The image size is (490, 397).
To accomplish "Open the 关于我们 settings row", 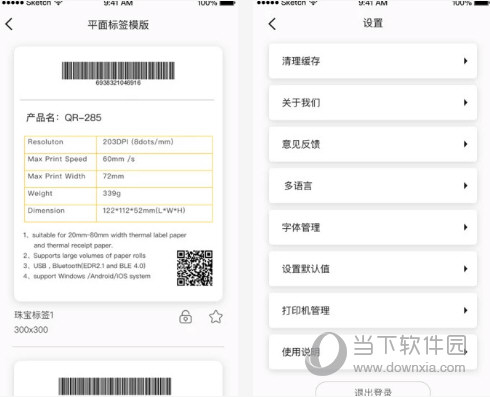I will coord(373,103).
